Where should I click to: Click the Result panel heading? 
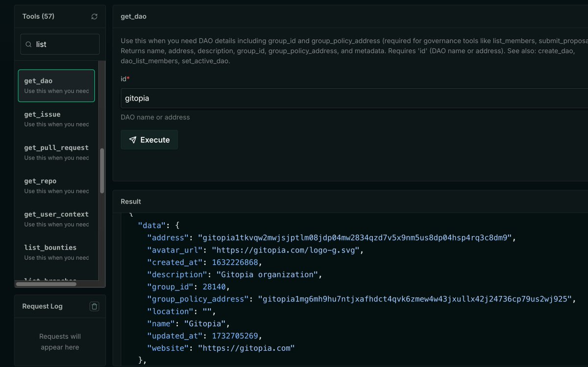131,201
